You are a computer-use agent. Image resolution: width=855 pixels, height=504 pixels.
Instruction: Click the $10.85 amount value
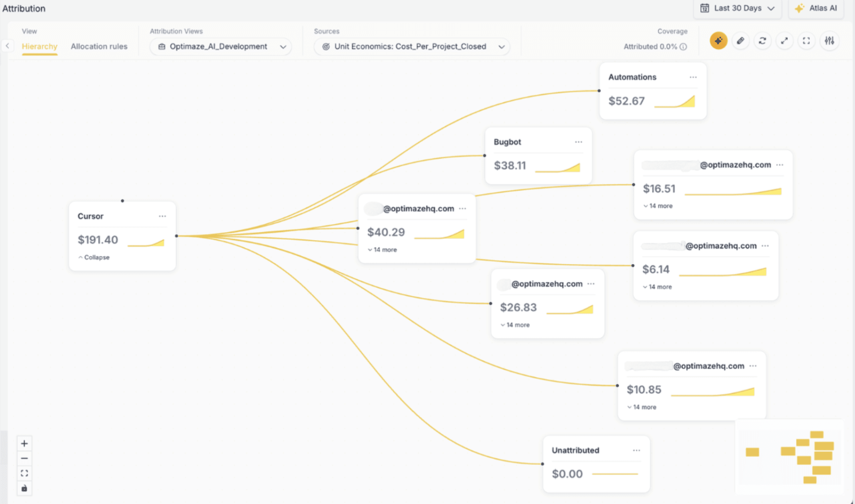coord(644,389)
